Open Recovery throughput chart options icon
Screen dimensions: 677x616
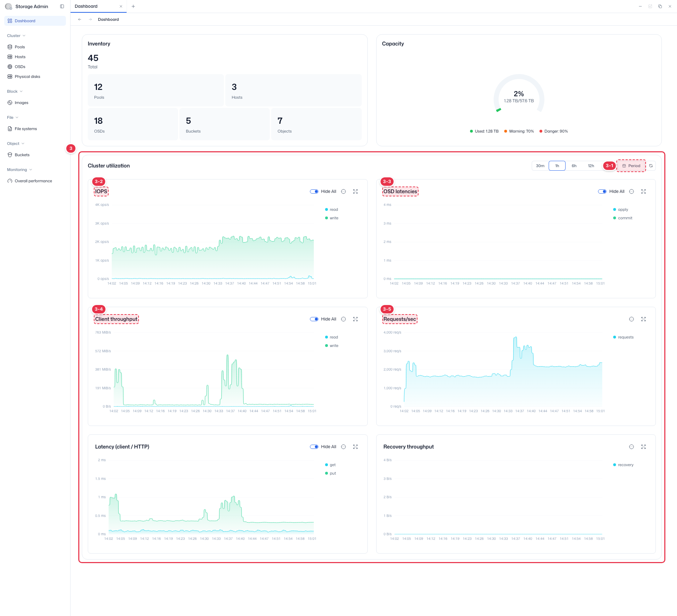[632, 447]
